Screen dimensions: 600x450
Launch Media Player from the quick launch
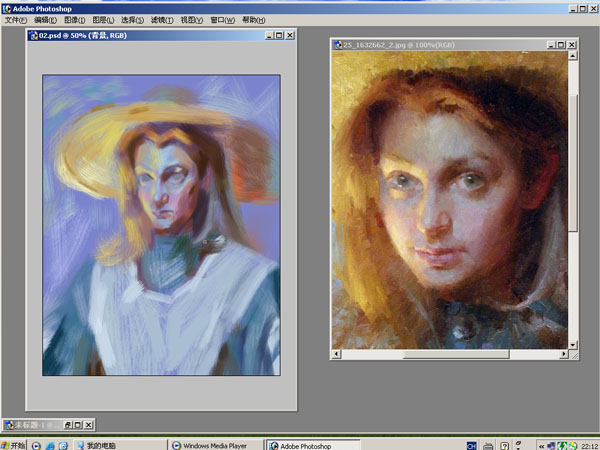coord(36,446)
